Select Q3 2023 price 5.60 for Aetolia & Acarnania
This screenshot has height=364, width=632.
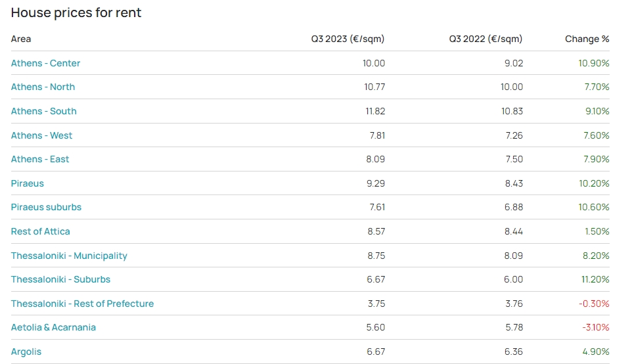coord(376,327)
